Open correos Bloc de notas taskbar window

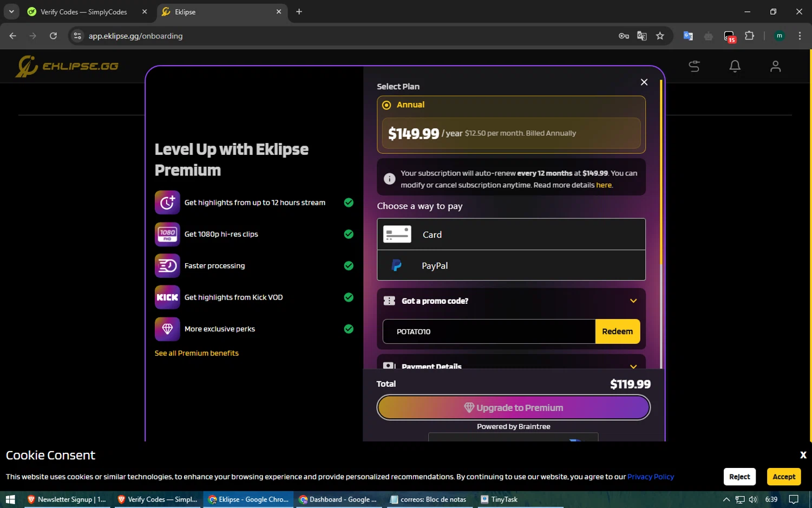(x=428, y=499)
